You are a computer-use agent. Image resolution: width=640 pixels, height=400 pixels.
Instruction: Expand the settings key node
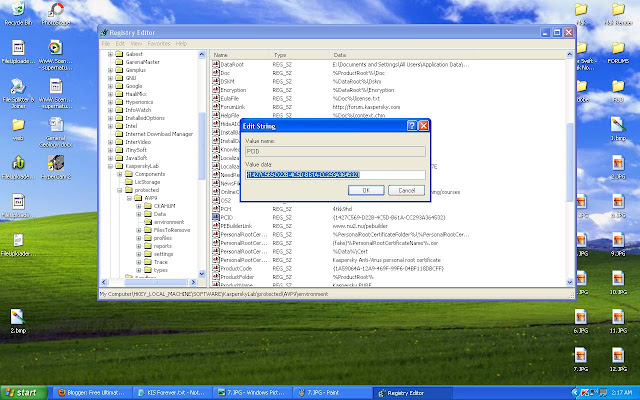pos(139,254)
